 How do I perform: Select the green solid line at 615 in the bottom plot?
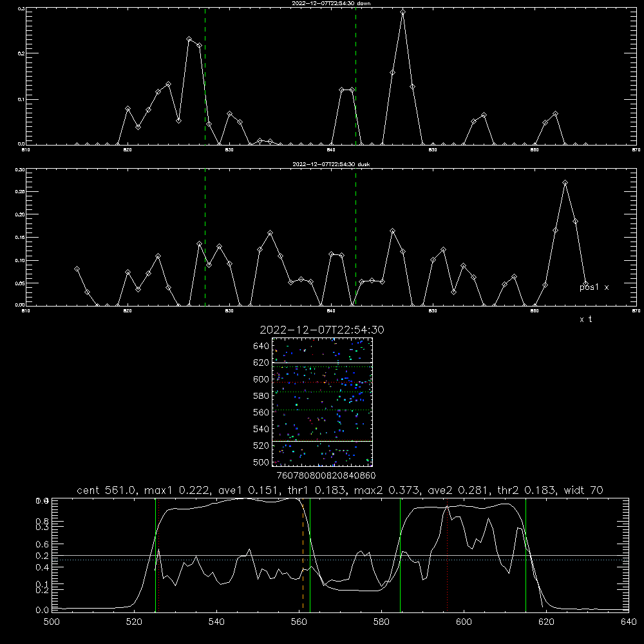tap(526, 554)
